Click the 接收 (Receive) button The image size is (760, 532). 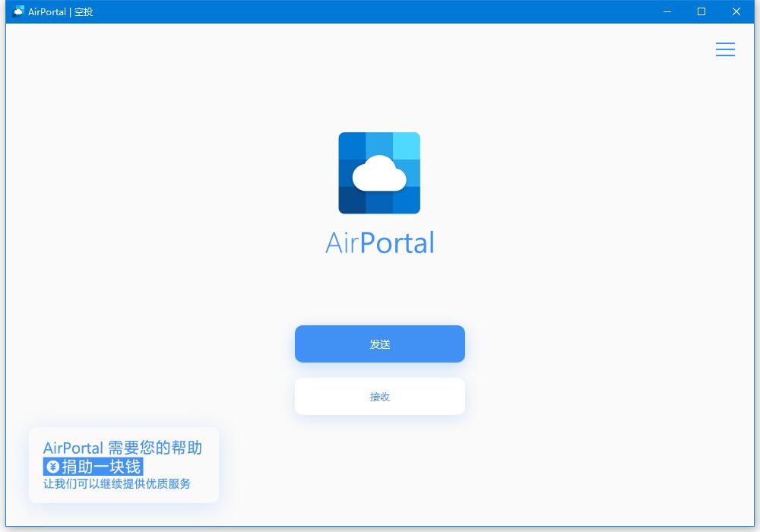pyautogui.click(x=379, y=397)
